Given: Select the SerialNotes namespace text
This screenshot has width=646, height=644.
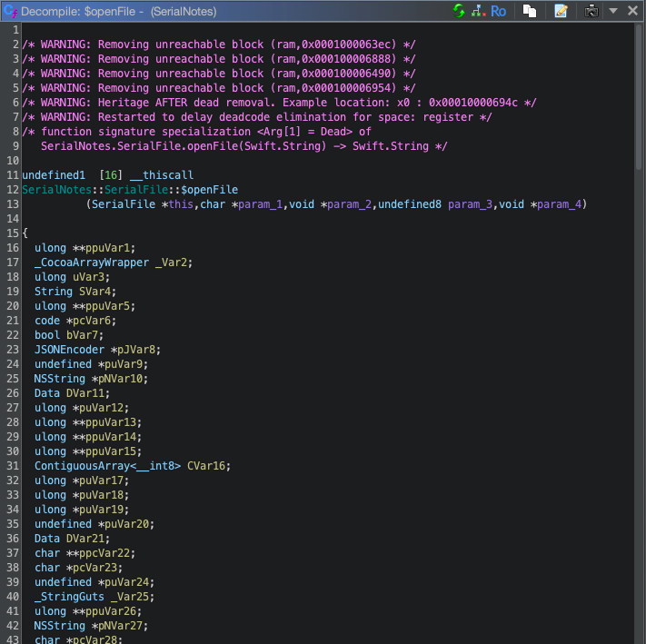Looking at the screenshot, I should coord(59,189).
